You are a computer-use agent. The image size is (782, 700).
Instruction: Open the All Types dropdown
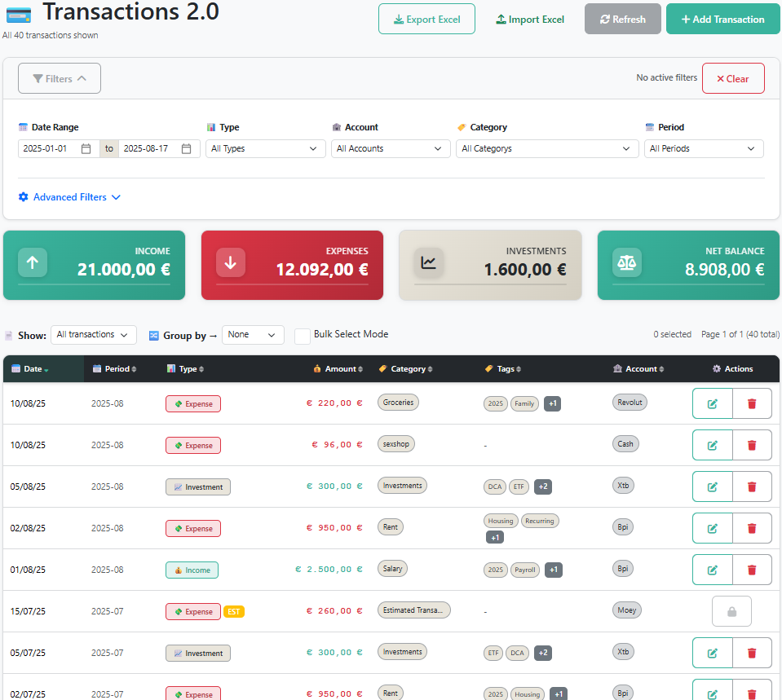click(x=265, y=149)
